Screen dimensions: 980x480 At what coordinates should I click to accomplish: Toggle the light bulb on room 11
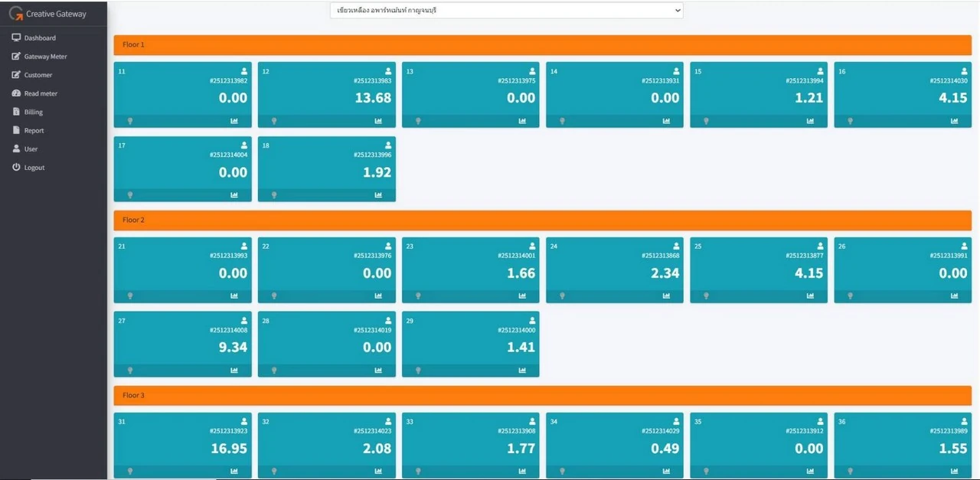(x=130, y=121)
